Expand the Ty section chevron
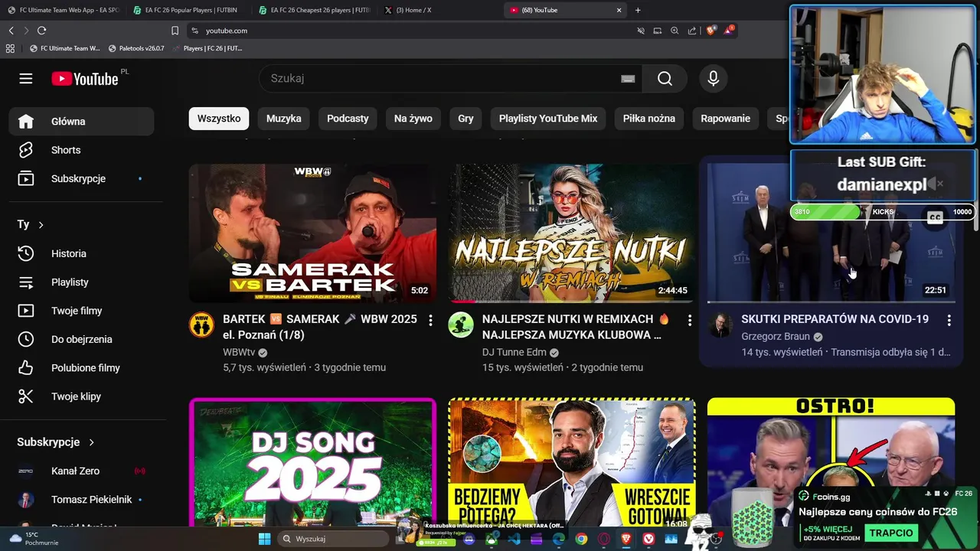The height and width of the screenshot is (551, 980). point(41,224)
